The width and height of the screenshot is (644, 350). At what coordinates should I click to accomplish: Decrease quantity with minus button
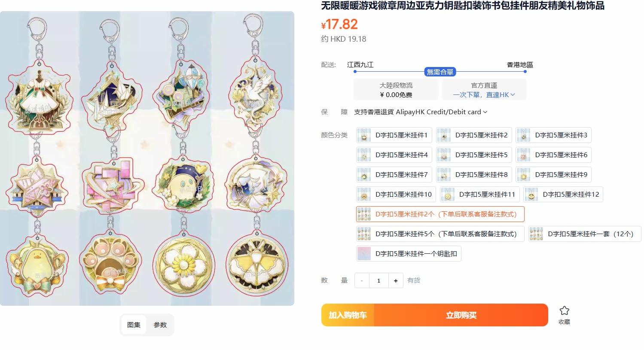click(x=362, y=280)
